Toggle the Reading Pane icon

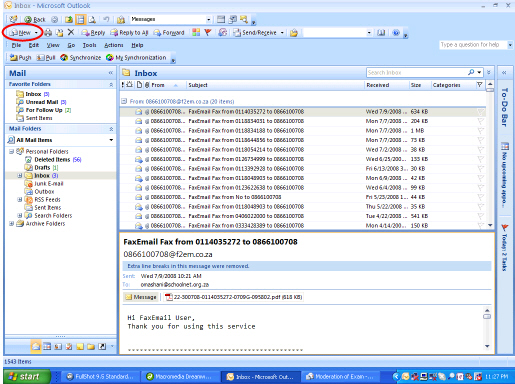pyautogui.click(x=80, y=19)
